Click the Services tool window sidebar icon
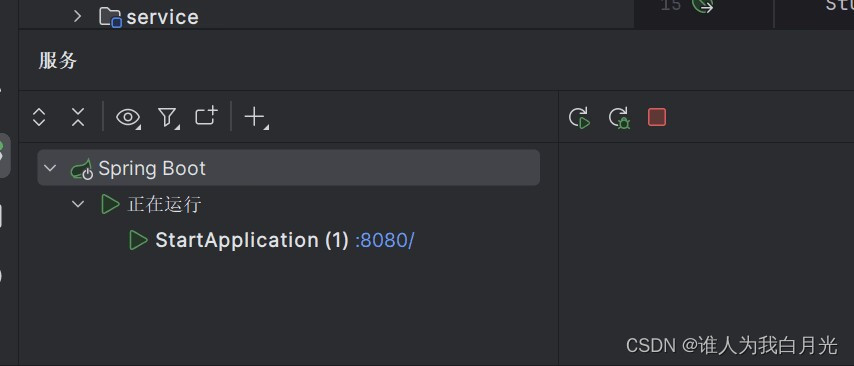 coord(4,155)
